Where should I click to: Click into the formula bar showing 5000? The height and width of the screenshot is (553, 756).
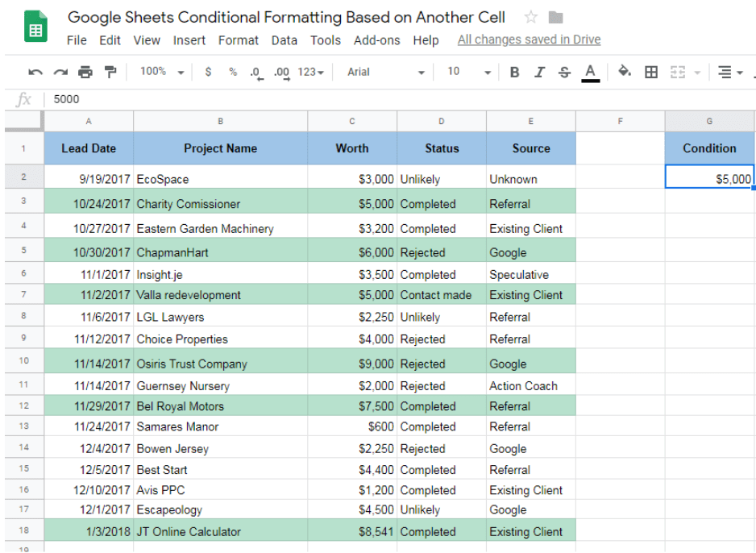pyautogui.click(x=401, y=99)
